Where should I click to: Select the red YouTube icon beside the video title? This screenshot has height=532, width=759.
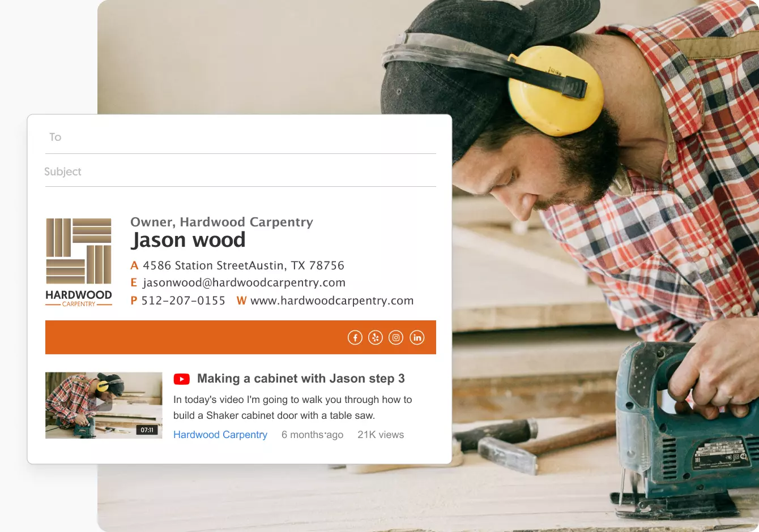pos(181,379)
